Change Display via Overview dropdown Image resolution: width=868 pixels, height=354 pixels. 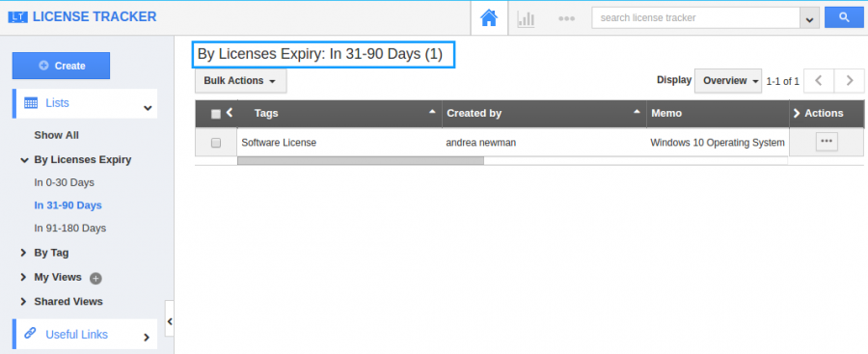[728, 81]
